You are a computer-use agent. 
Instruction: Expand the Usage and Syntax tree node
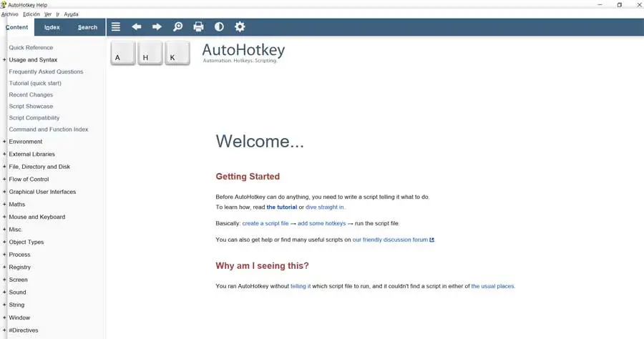click(4, 59)
